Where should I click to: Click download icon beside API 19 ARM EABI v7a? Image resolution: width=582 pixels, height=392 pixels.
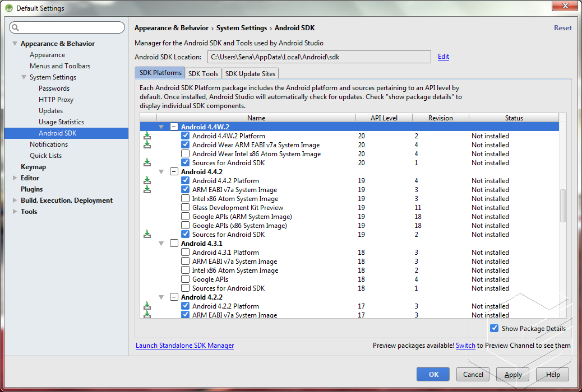[147, 189]
